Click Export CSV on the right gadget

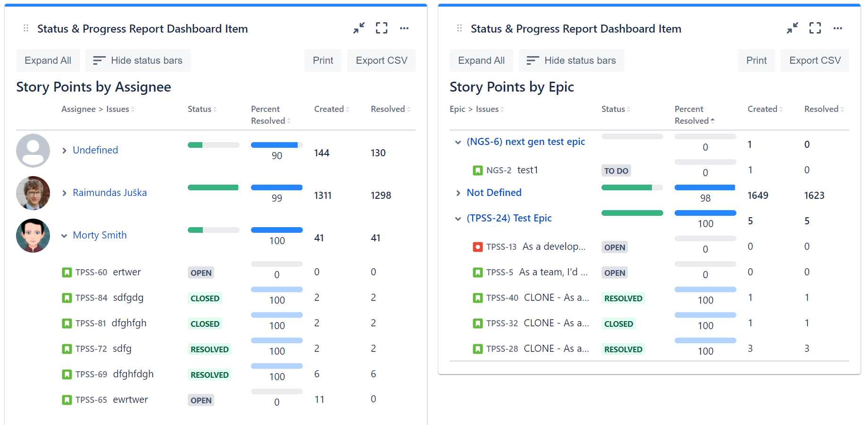coord(815,60)
